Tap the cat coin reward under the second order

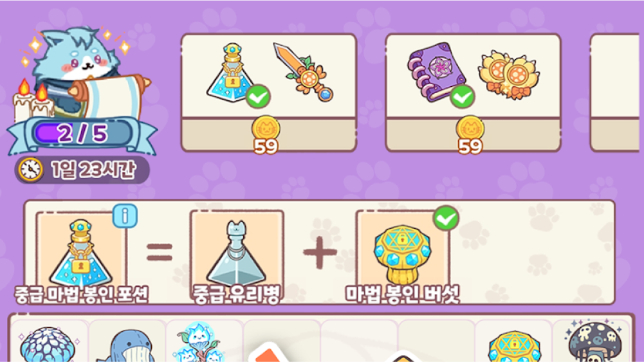pos(470,134)
